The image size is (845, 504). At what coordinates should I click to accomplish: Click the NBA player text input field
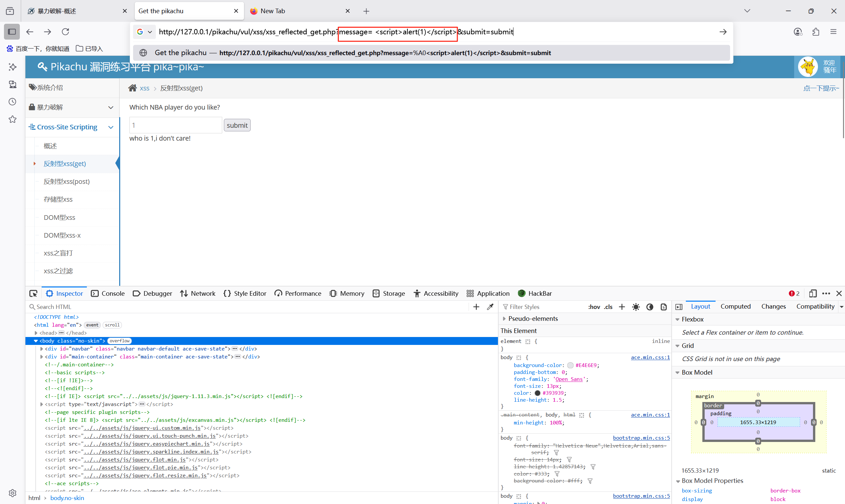(176, 125)
